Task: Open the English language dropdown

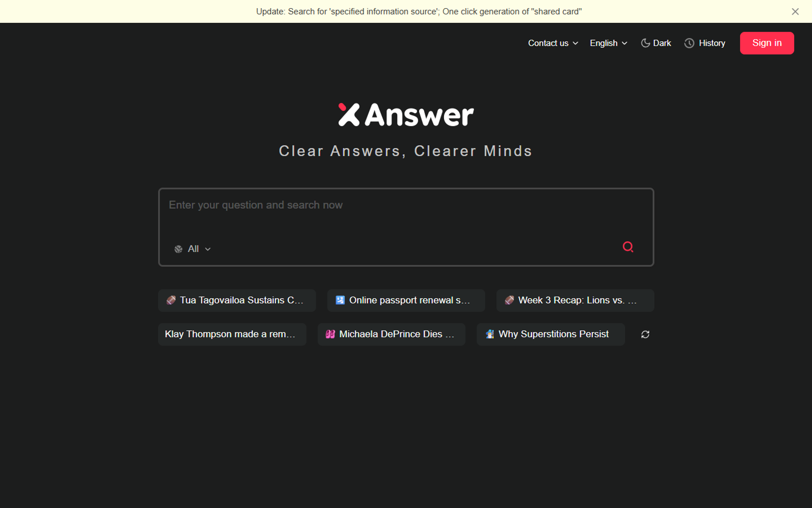Action: [608, 43]
